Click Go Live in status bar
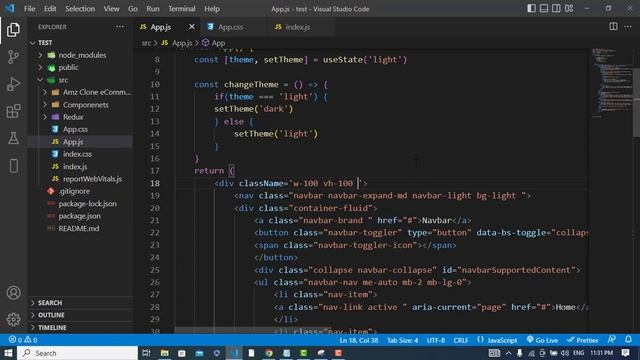Viewport: 640px width, 360px height. tap(542, 340)
